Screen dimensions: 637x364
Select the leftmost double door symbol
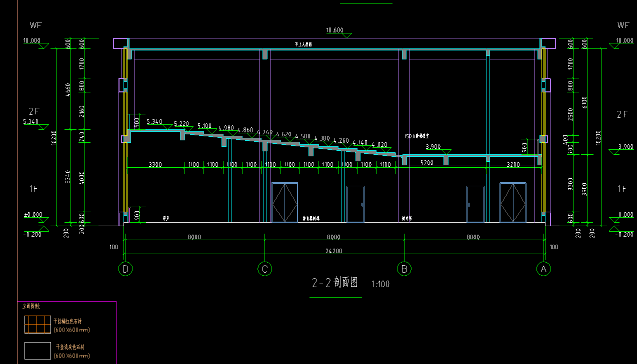284,202
